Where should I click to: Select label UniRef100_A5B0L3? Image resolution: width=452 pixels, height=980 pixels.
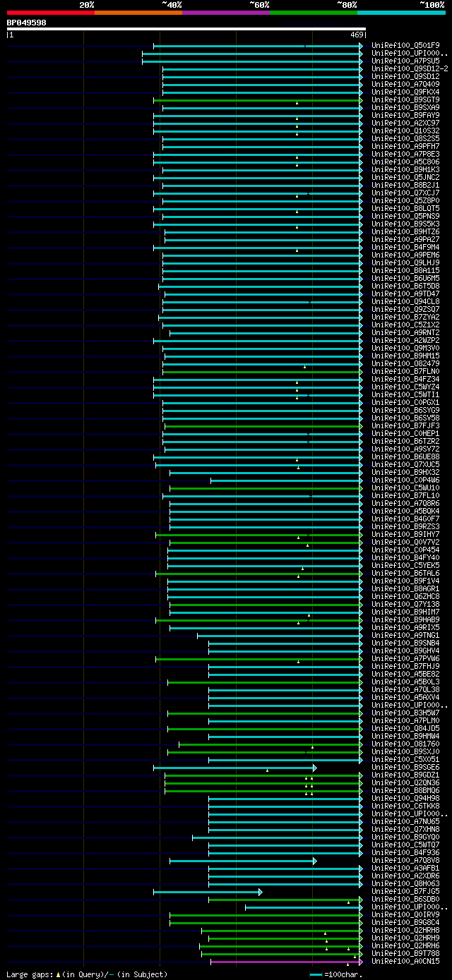pos(405,682)
